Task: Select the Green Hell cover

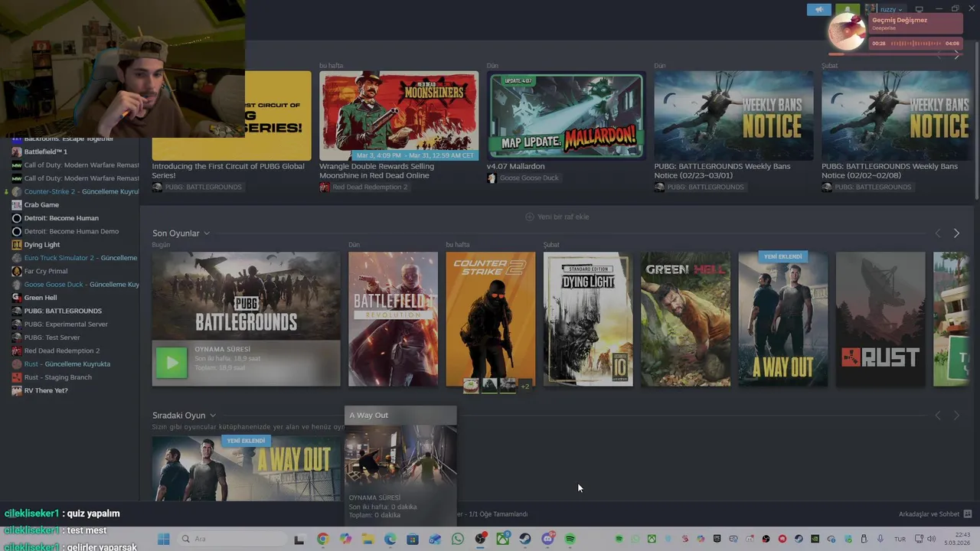Action: 685,319
